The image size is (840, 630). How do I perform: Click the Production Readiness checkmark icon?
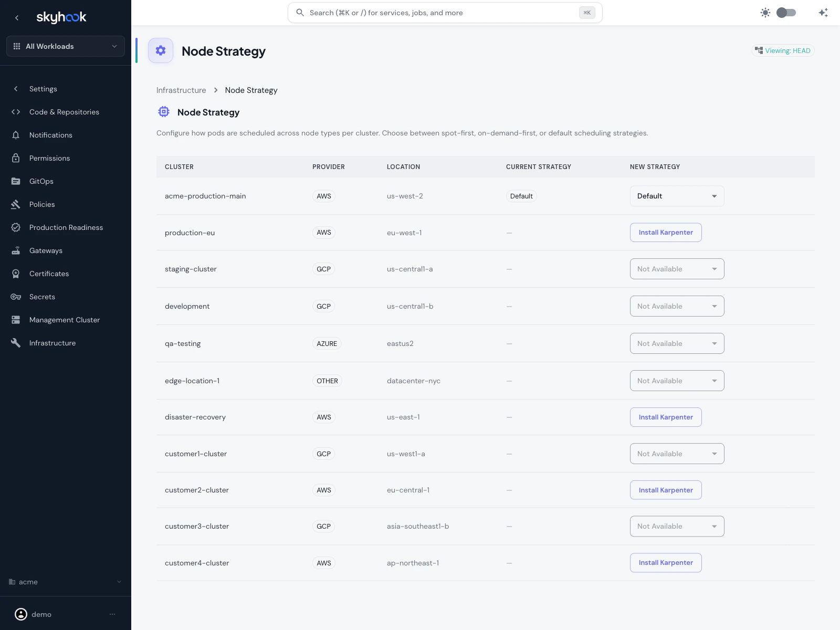[x=16, y=227]
